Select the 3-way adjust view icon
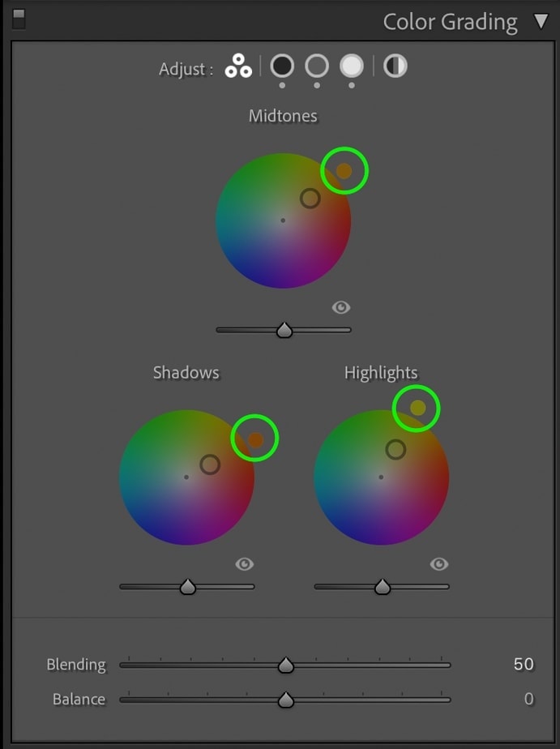560x749 pixels. point(238,66)
